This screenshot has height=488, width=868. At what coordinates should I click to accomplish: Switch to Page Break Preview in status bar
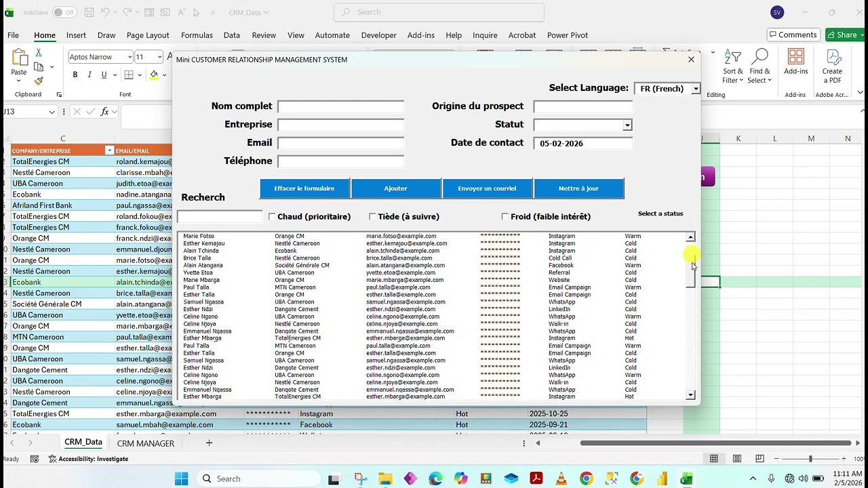click(x=760, y=459)
